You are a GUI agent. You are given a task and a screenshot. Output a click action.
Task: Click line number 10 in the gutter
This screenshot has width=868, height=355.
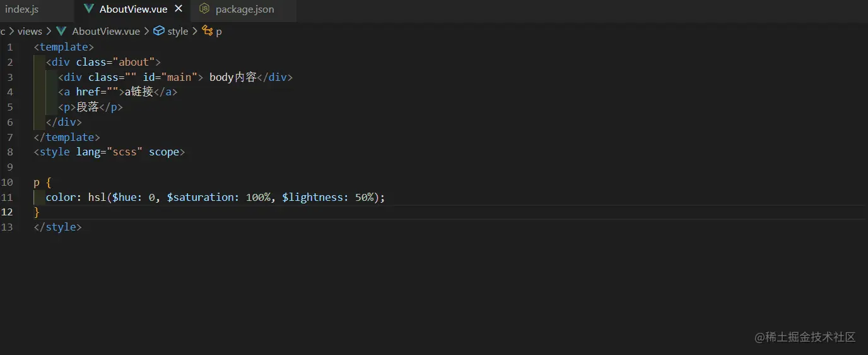click(x=7, y=183)
